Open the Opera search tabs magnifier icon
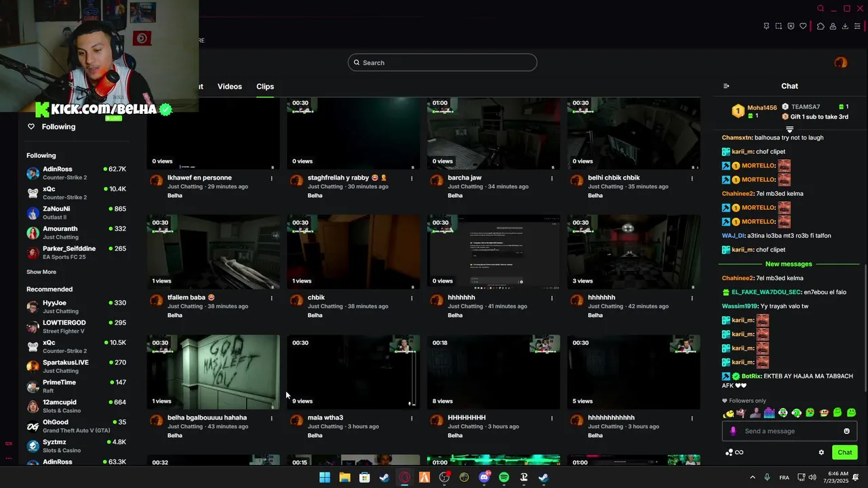This screenshot has height=488, width=868. 821,9
